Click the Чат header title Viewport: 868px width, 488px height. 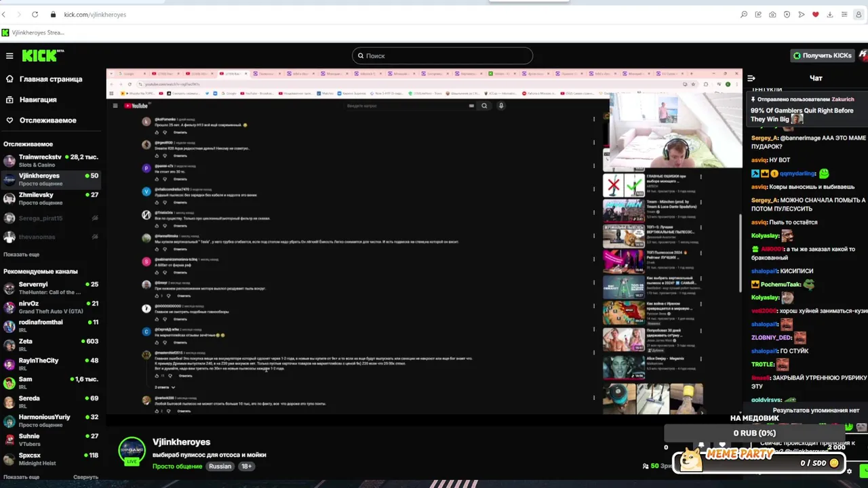tap(816, 79)
